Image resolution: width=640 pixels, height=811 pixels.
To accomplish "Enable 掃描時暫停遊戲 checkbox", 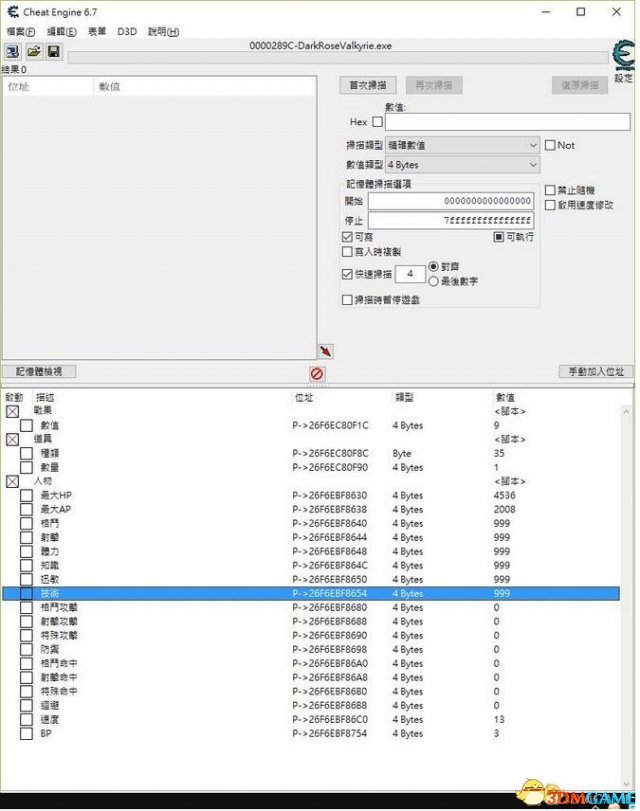I will coord(347,300).
